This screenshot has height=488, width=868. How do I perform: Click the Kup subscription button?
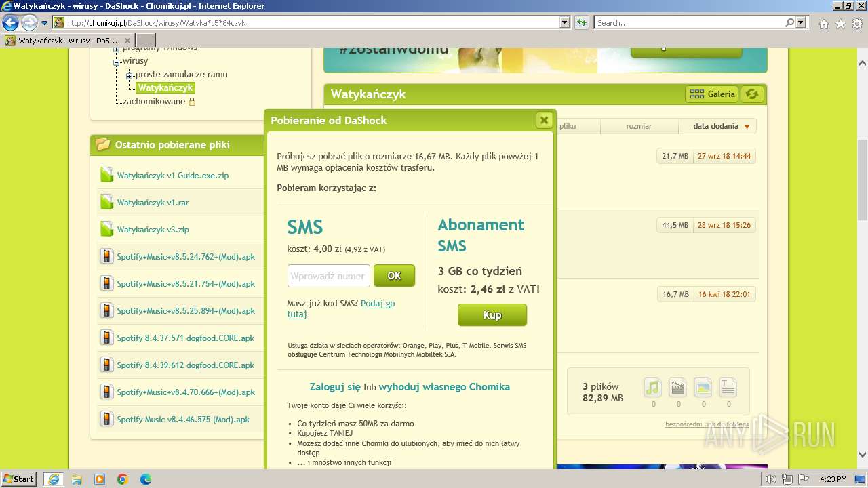pos(492,315)
